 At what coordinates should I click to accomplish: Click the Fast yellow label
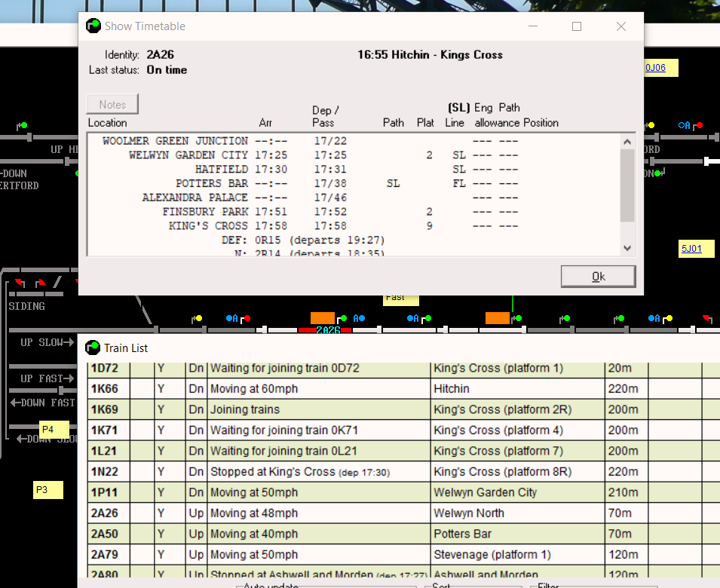tap(401, 300)
